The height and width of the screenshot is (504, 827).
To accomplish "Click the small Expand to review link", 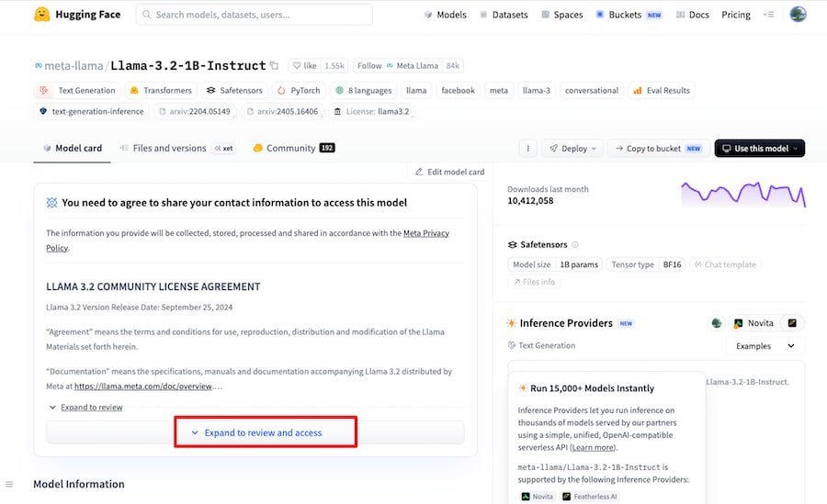I will click(91, 407).
